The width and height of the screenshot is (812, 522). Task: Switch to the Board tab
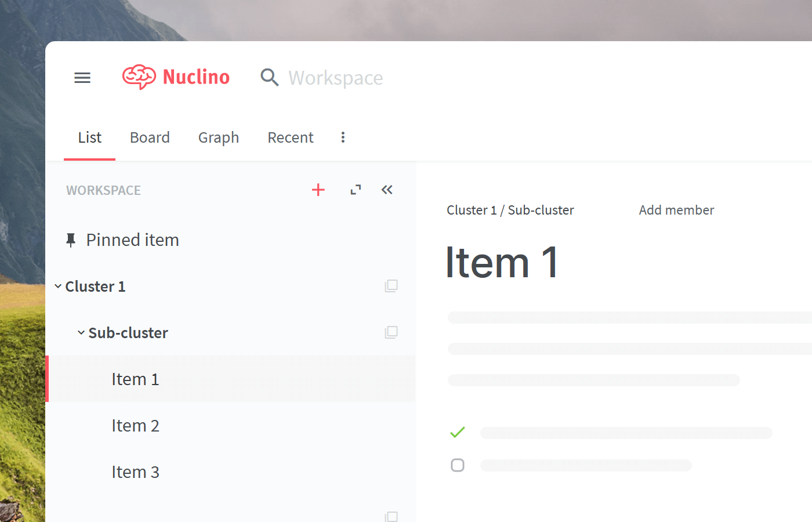coord(150,137)
